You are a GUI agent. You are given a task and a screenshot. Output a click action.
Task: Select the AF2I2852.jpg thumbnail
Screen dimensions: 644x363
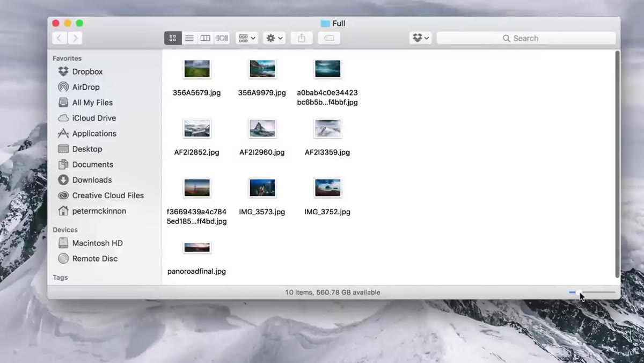[197, 128]
